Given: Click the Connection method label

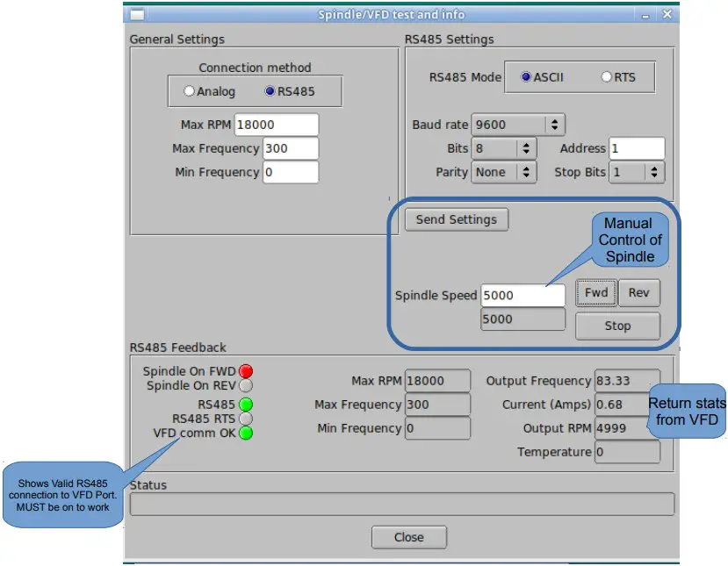Looking at the screenshot, I should 255,68.
